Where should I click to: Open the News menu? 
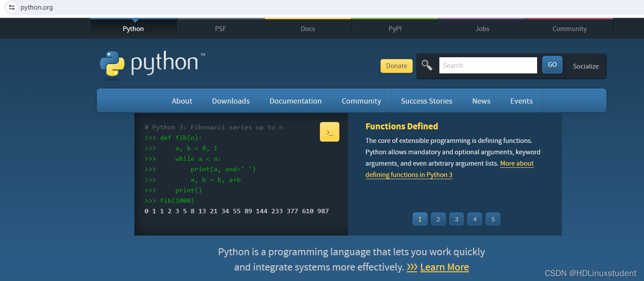click(x=481, y=101)
